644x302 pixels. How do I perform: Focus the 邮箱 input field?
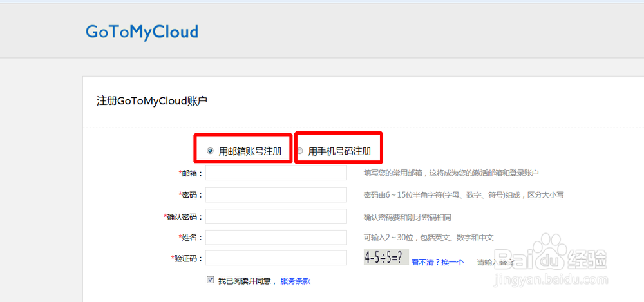point(276,173)
